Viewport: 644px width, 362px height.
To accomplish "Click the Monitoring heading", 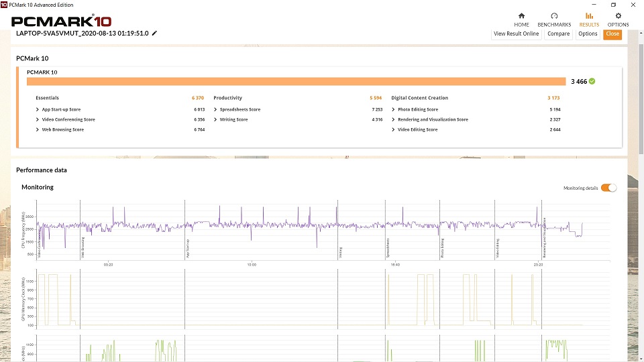I will pyautogui.click(x=38, y=187).
